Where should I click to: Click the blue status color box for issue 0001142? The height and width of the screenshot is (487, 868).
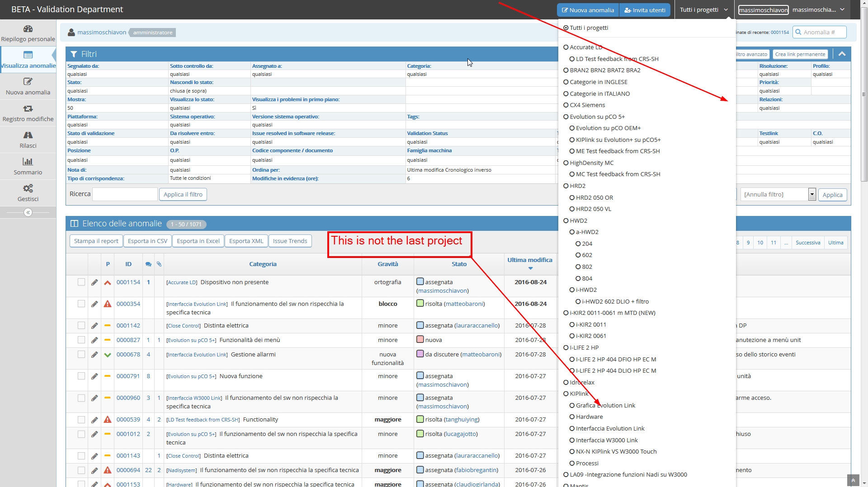coord(420,325)
